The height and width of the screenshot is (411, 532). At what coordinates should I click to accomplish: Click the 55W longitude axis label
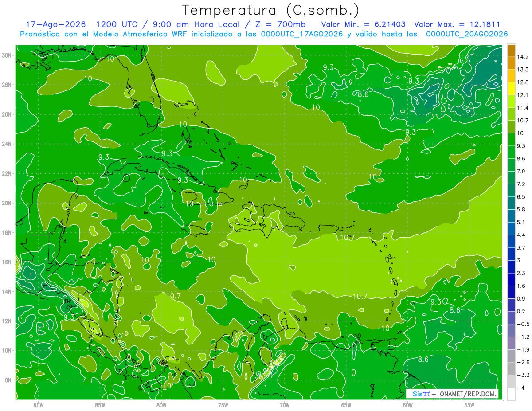[x=469, y=406]
